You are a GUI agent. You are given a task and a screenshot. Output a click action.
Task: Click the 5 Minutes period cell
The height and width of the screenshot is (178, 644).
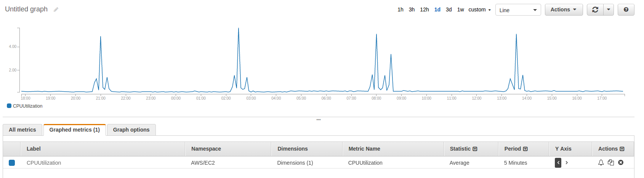coord(516,163)
